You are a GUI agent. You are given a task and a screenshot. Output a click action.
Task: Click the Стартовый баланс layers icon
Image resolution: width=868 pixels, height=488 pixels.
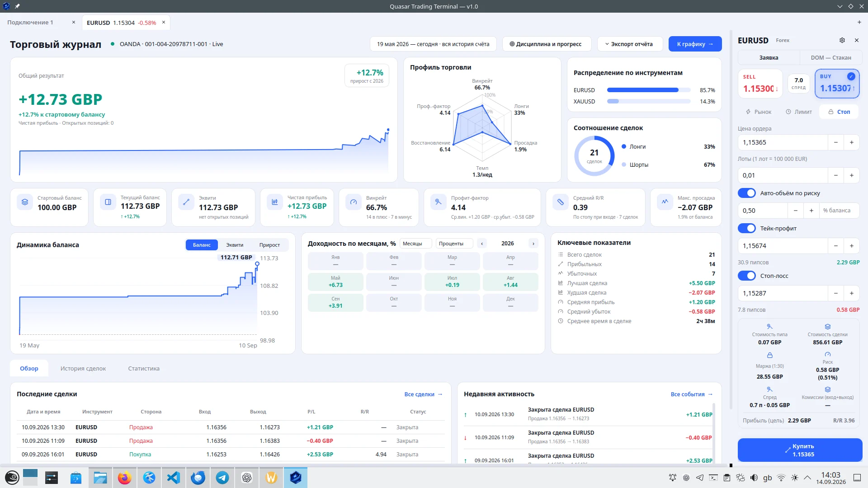25,202
